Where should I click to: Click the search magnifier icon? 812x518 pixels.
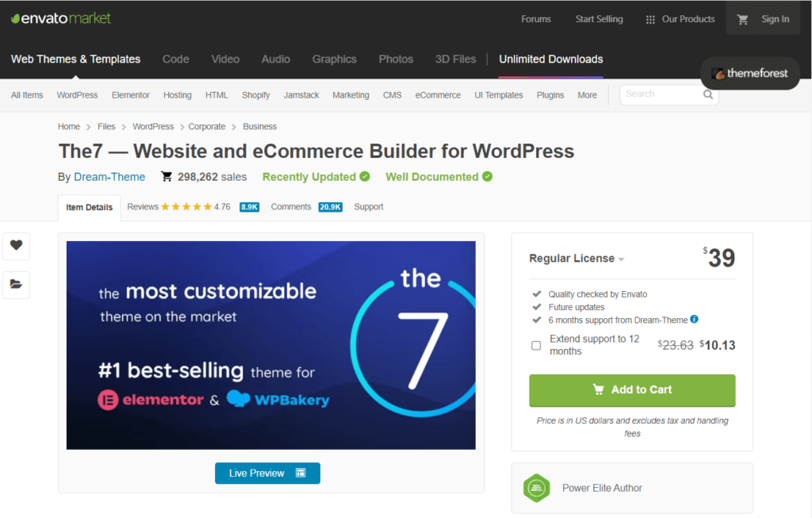tap(708, 94)
